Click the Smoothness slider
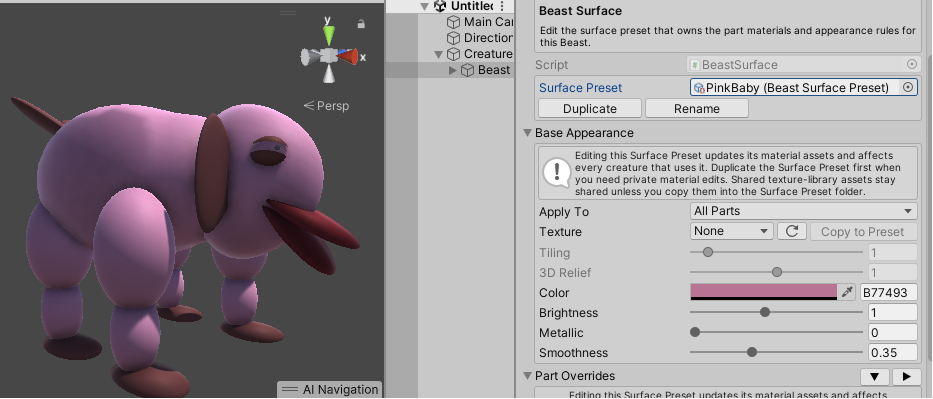Viewport: 933px width, 399px height. [x=777, y=352]
